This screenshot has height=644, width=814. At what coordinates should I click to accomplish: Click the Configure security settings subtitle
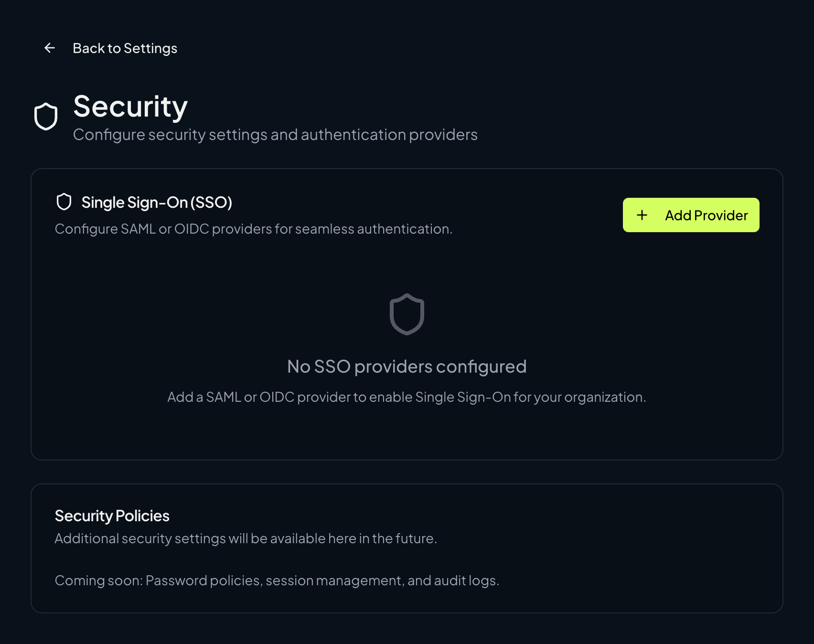coord(275,134)
